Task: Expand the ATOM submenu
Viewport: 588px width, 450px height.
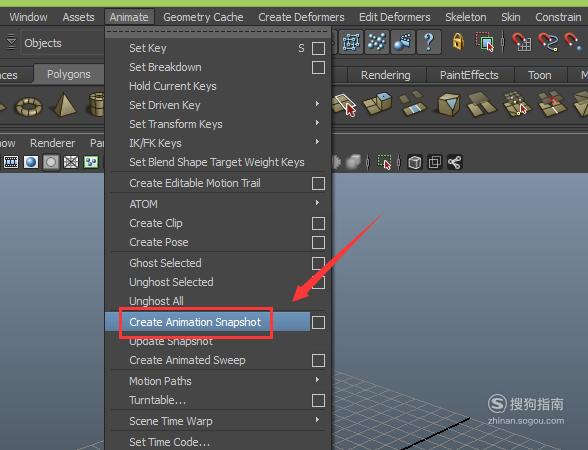Action: 317,202
